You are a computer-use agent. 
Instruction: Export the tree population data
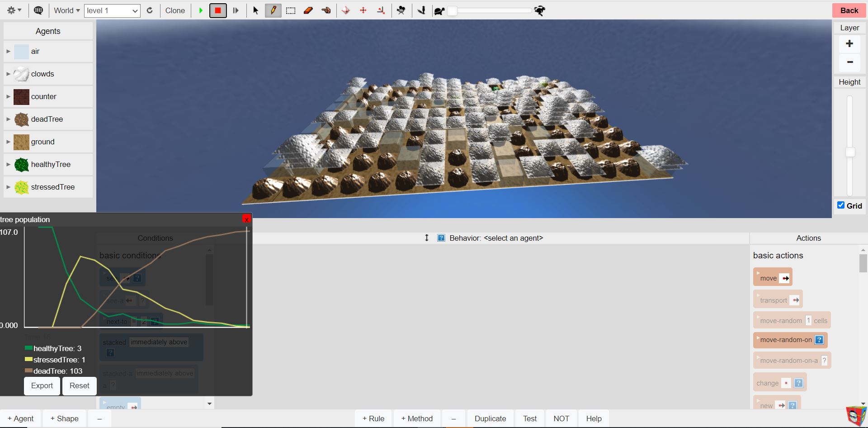pyautogui.click(x=42, y=386)
